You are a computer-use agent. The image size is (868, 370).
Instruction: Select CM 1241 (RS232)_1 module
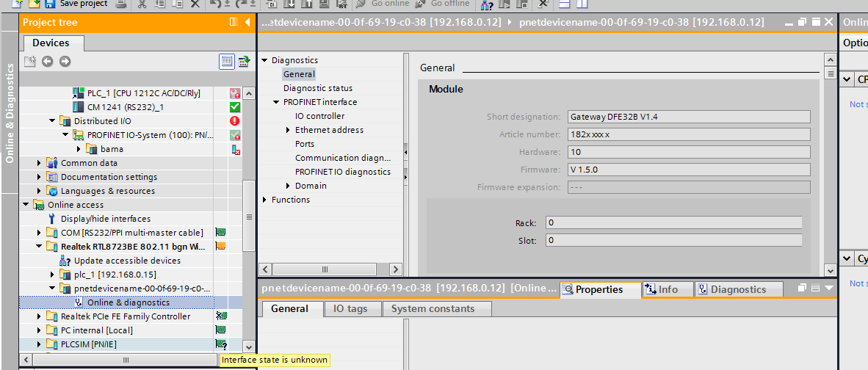(x=125, y=106)
